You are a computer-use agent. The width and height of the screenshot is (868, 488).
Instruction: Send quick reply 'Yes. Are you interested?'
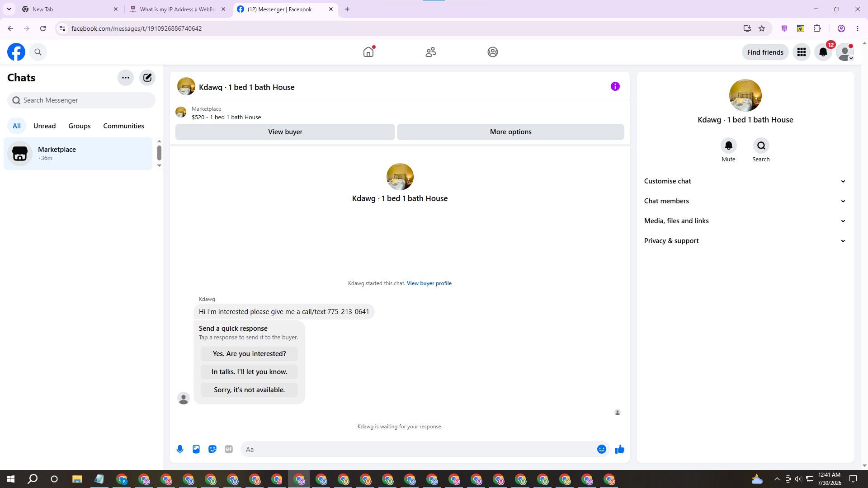coord(250,354)
